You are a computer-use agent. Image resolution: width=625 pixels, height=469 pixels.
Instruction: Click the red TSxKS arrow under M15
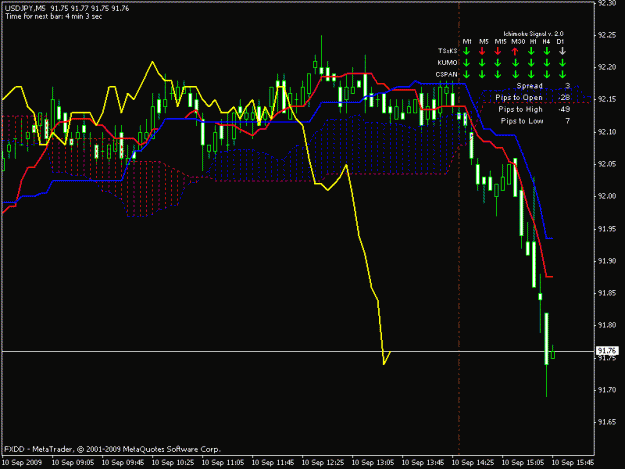(498, 51)
